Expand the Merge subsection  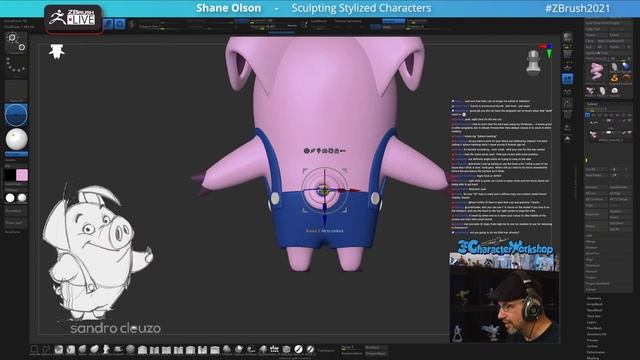(x=590, y=241)
